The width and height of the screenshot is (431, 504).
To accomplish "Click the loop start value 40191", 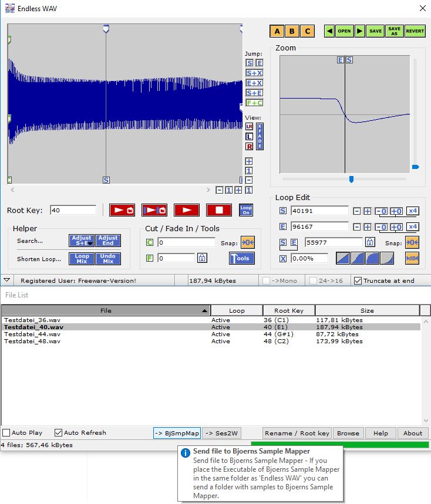I will point(319,211).
